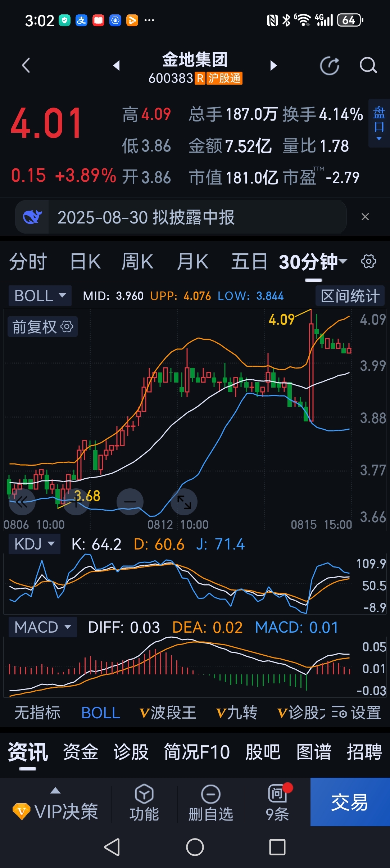Tap the 沪股通 badge under stock name
390x868 pixels.
pyautogui.click(x=225, y=78)
